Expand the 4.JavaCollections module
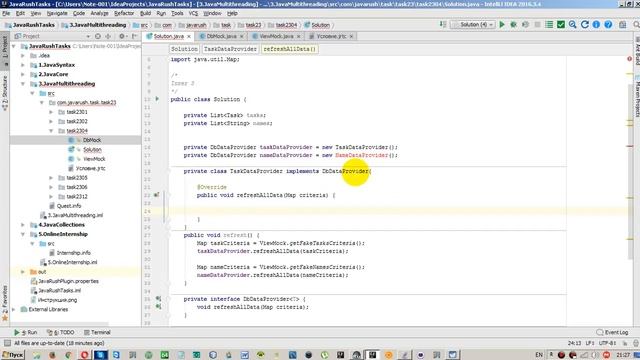This screenshot has height=360, width=640. point(23,224)
